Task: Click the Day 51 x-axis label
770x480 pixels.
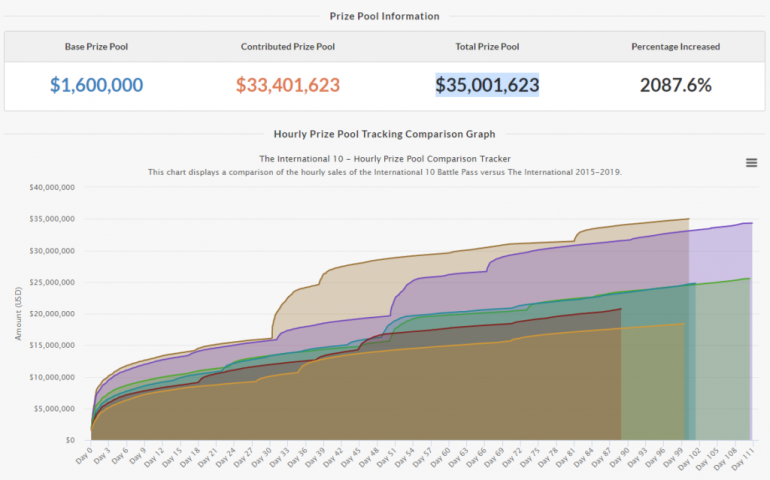Action: point(385,458)
